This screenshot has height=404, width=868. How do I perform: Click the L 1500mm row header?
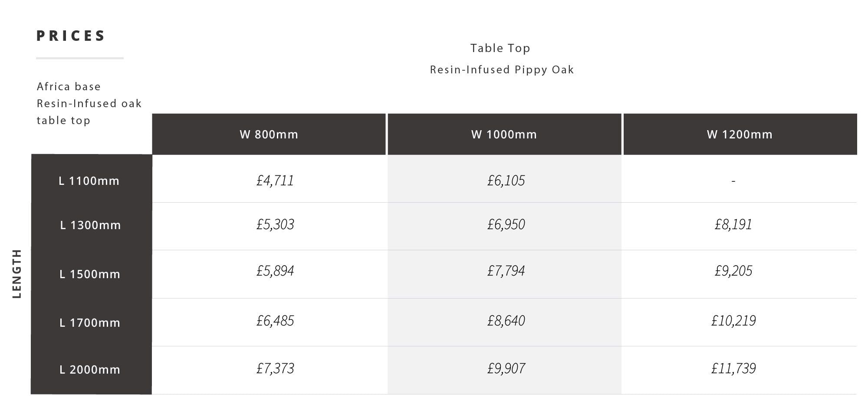pyautogui.click(x=90, y=274)
